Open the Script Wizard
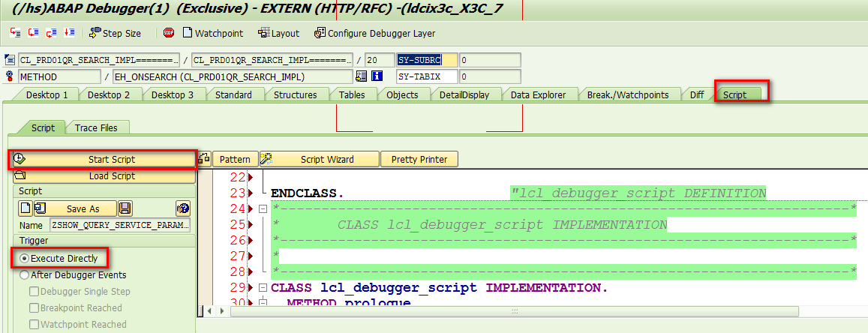 coord(320,159)
